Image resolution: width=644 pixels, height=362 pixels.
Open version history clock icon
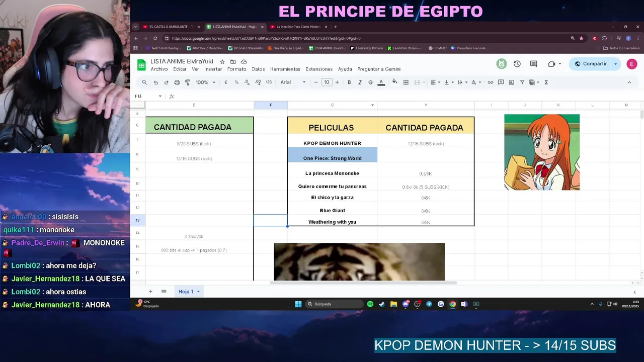pyautogui.click(x=517, y=64)
